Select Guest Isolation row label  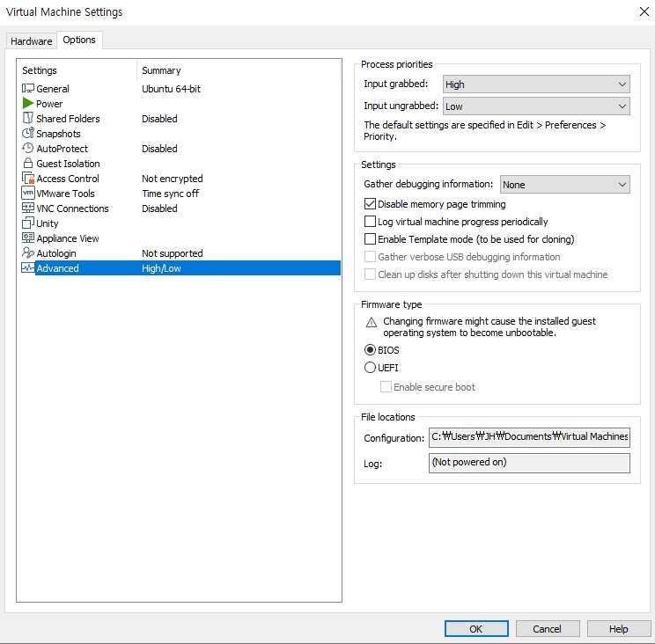click(x=68, y=164)
